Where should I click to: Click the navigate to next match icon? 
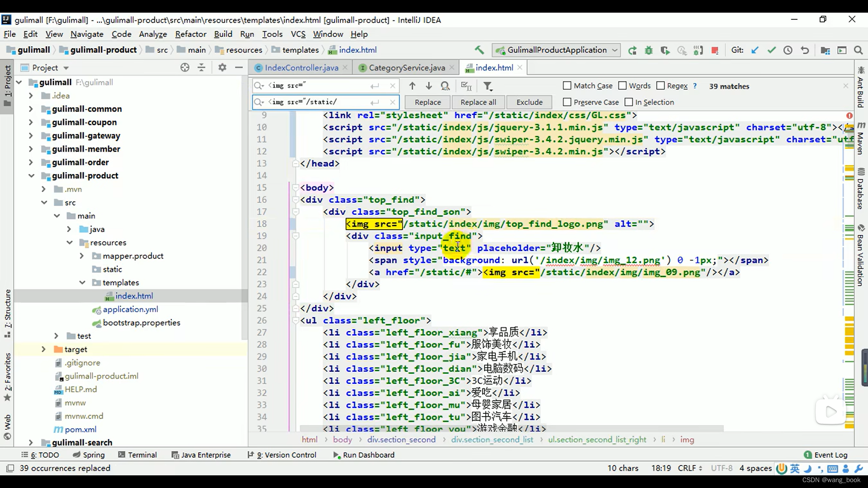point(429,86)
